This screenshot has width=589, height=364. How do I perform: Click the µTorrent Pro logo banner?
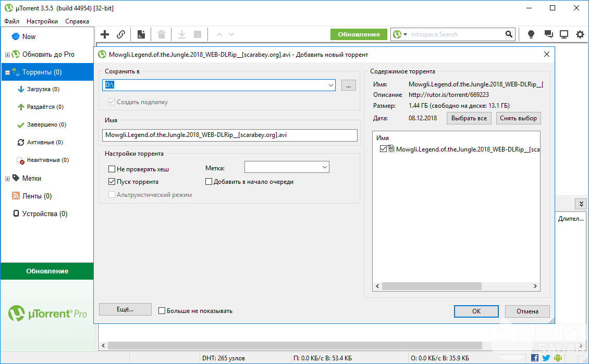point(47,313)
